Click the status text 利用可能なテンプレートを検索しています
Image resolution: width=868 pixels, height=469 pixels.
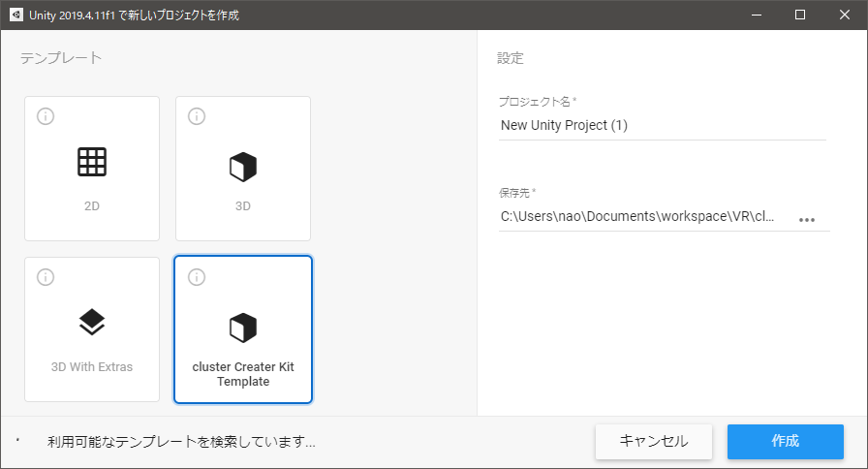point(181,442)
